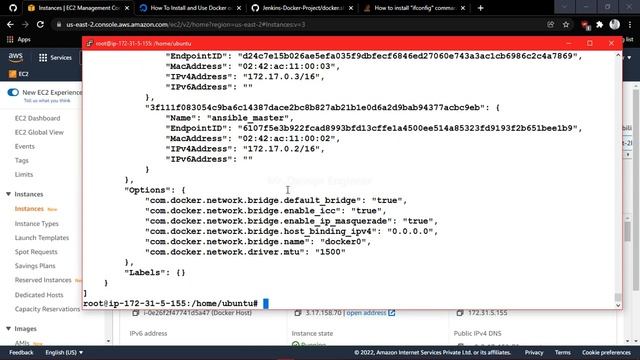Reload the page with the refresh icon

click(x=40, y=24)
